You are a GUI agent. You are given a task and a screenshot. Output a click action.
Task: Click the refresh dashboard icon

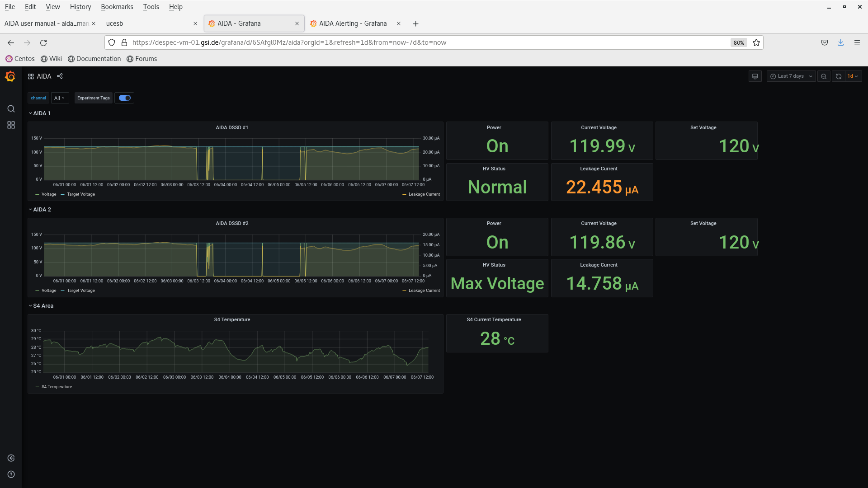point(839,76)
